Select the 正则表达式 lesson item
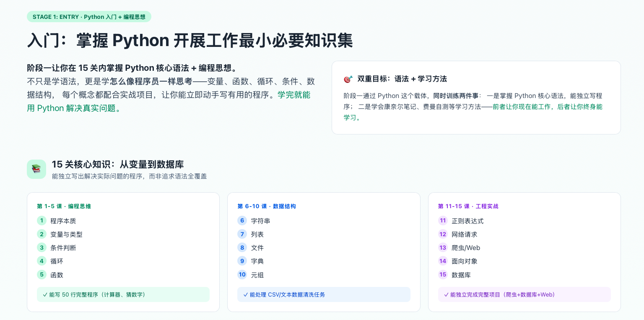 coord(467,221)
